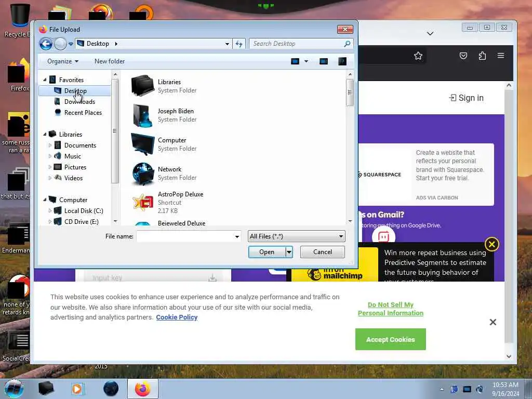The height and width of the screenshot is (399, 532).
Task: Dismiss the cookie banner with the X
Action: click(493, 322)
